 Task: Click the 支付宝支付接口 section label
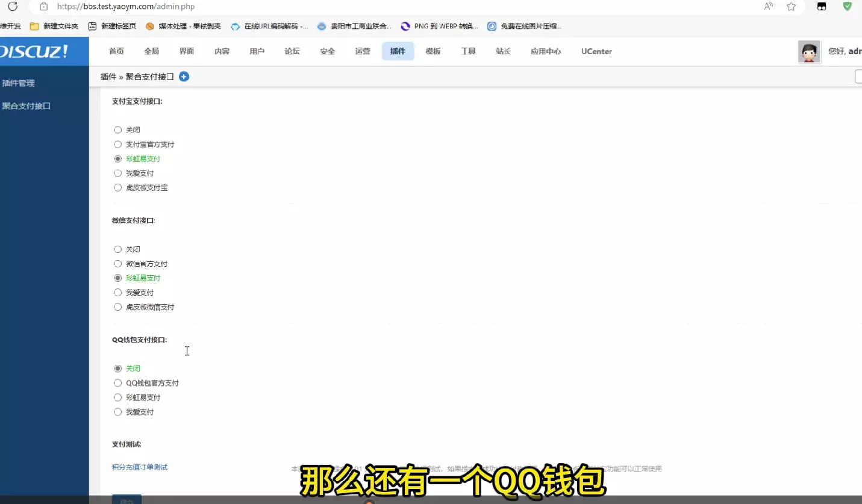tap(137, 101)
